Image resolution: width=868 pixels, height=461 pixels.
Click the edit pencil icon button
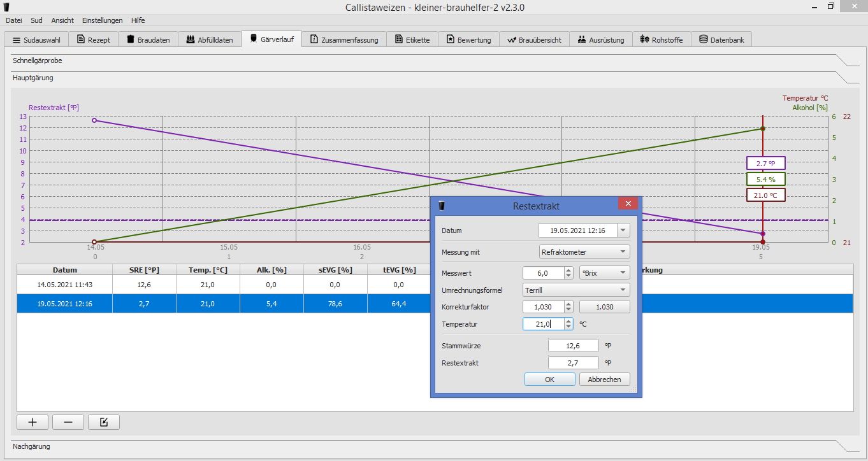pos(104,422)
